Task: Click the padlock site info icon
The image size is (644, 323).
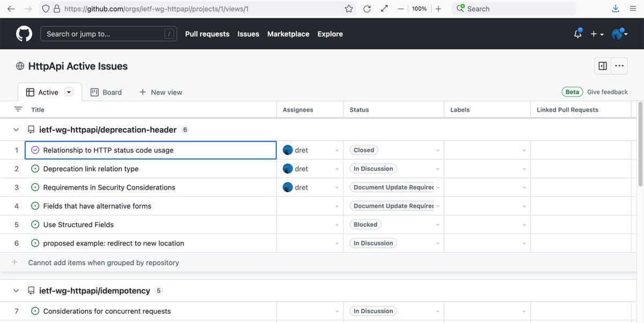Action: [x=57, y=9]
